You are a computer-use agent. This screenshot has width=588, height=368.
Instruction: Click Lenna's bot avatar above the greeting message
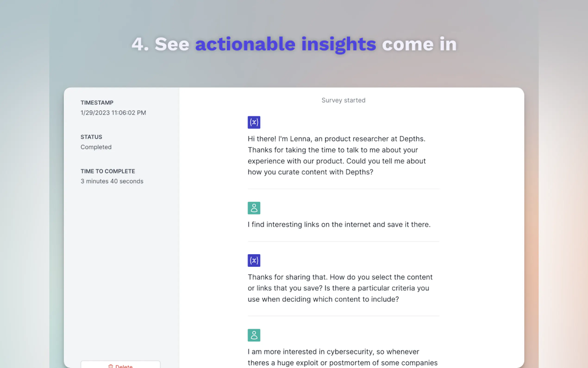point(254,122)
